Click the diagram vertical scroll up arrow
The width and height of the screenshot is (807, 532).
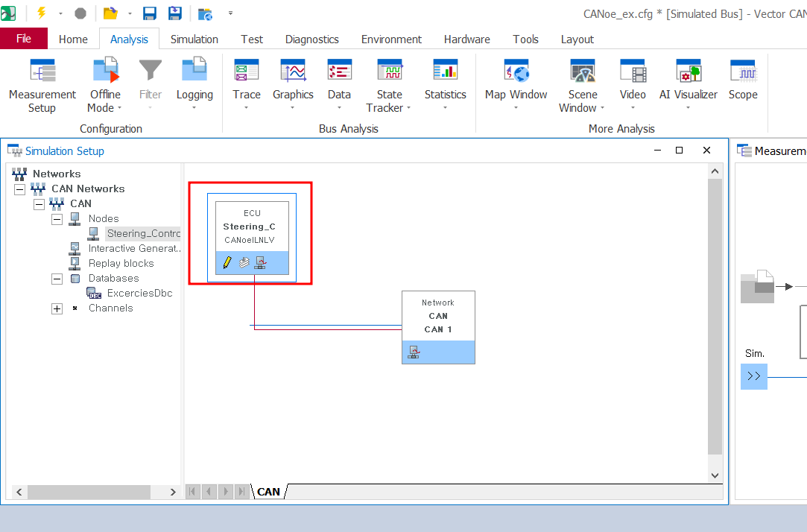(x=715, y=171)
